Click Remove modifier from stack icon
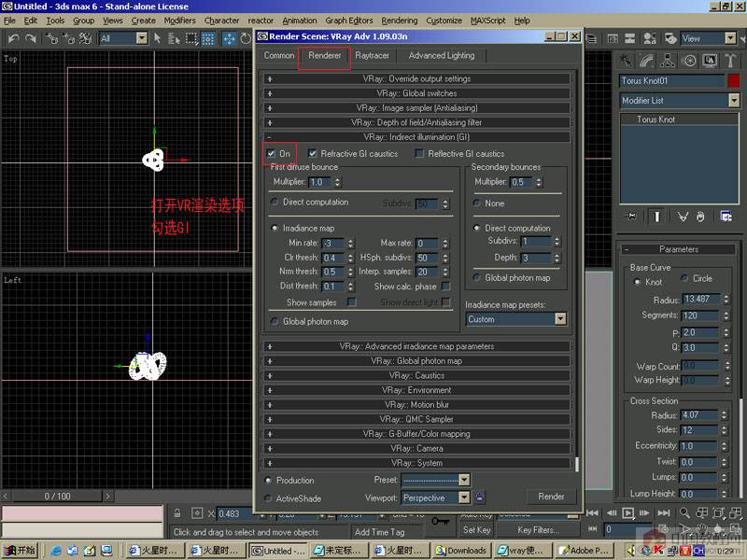This screenshot has height=560, width=747. 699,217
